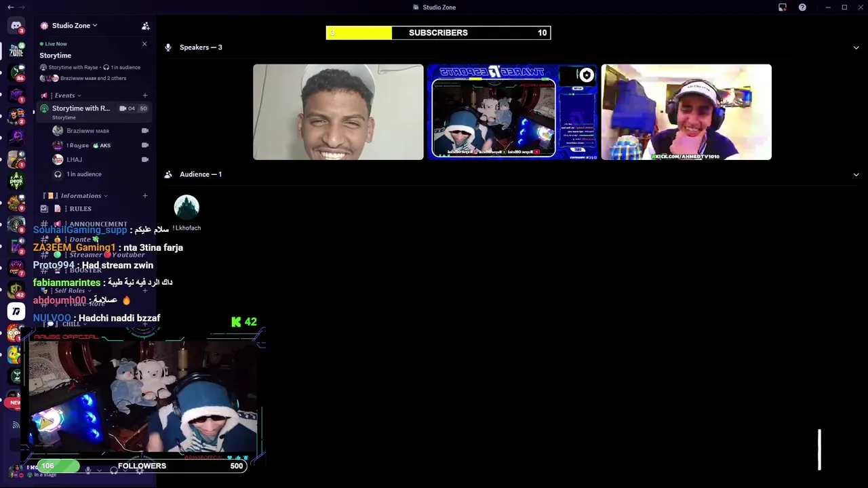Click the Speakers microphone icon
The height and width of the screenshot is (488, 868).
point(168,47)
